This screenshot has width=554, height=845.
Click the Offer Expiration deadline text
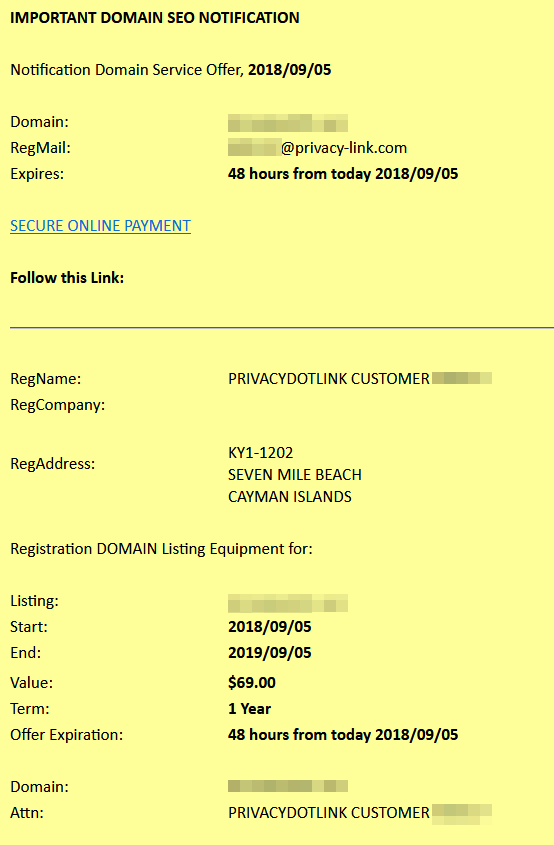click(x=343, y=735)
